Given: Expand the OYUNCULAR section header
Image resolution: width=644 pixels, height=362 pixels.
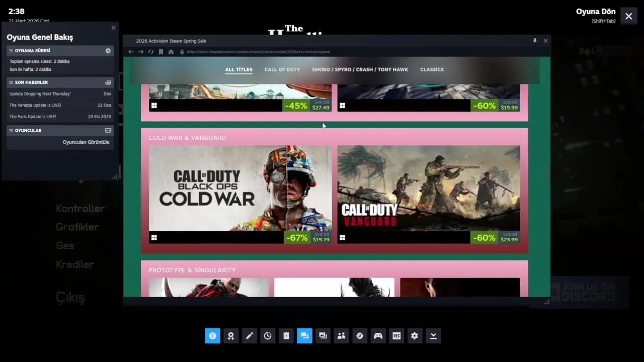Looking at the screenshot, I should click(60, 131).
